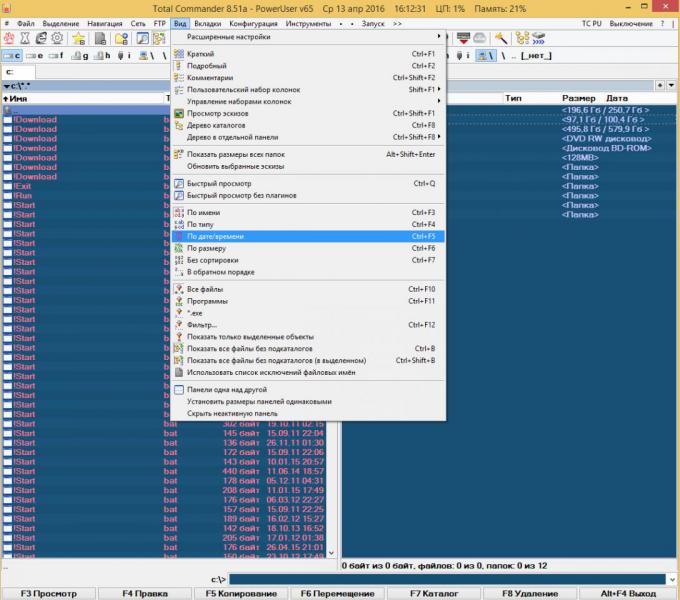The width and height of the screenshot is (680, 600).
Task: Toggle В обратном порядке sorting
Action: pos(308,272)
